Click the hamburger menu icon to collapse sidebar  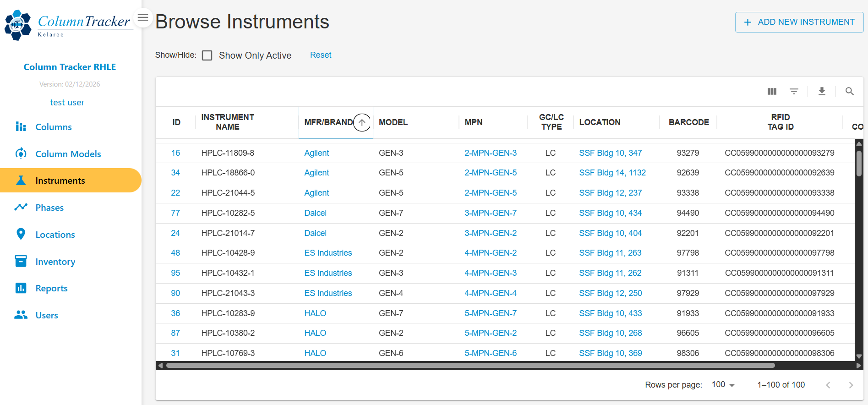point(143,18)
